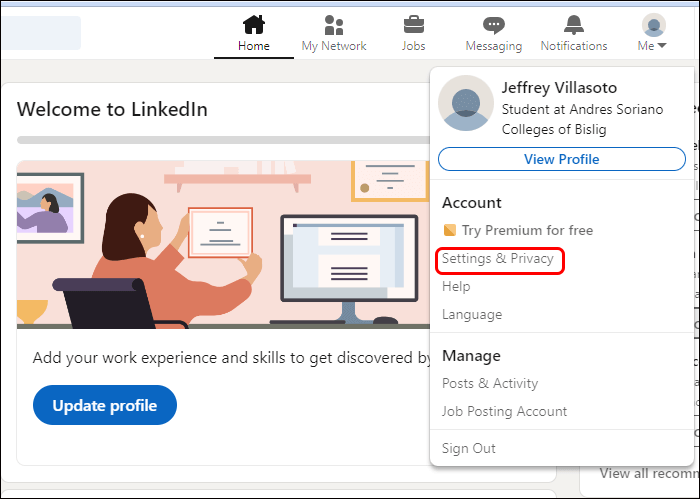Select Try Premium for free

pyautogui.click(x=527, y=230)
